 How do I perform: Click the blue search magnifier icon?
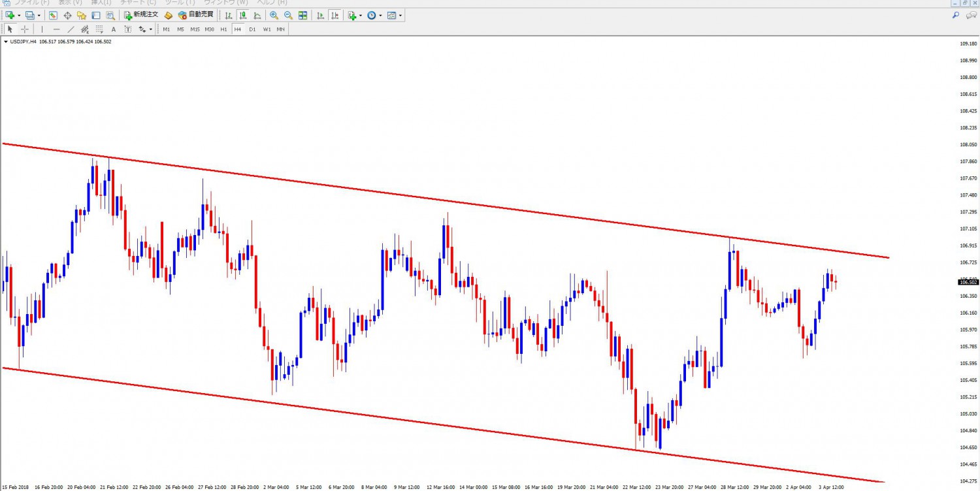(x=956, y=15)
